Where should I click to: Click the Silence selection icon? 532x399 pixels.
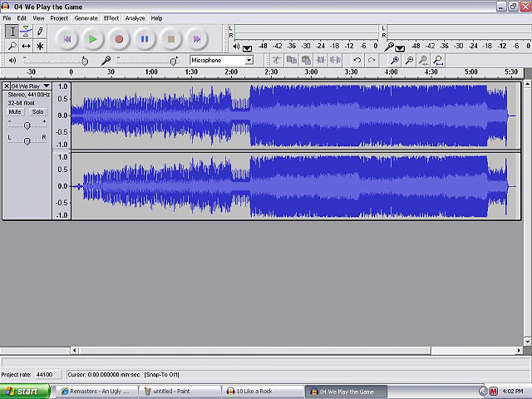pyautogui.click(x=335, y=61)
